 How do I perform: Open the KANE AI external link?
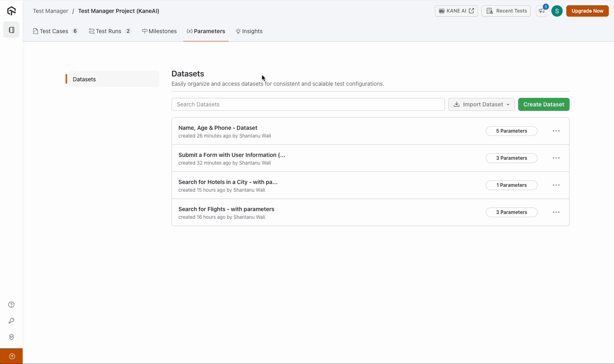(456, 11)
